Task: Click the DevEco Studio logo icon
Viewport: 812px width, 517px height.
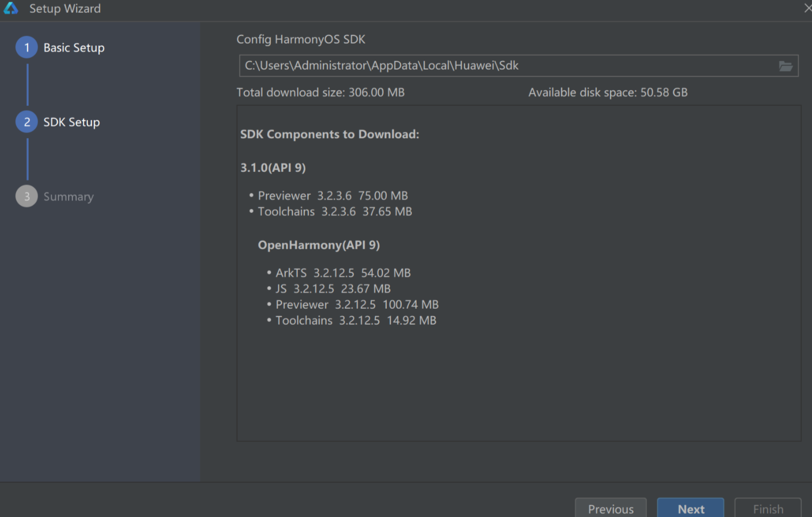Action: point(11,8)
